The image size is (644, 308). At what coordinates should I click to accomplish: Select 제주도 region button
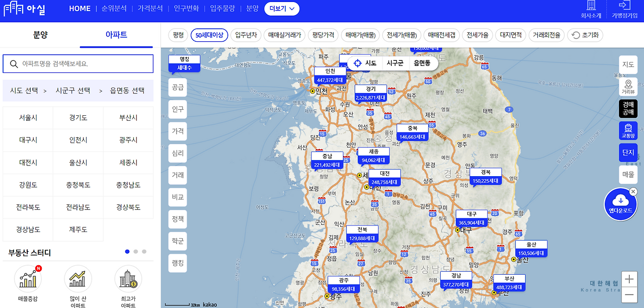(x=78, y=229)
